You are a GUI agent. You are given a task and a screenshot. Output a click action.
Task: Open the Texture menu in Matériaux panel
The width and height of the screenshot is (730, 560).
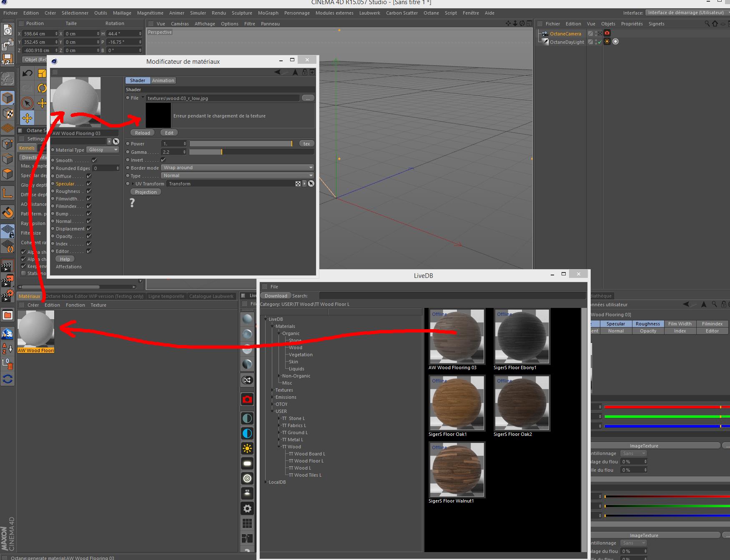98,305
